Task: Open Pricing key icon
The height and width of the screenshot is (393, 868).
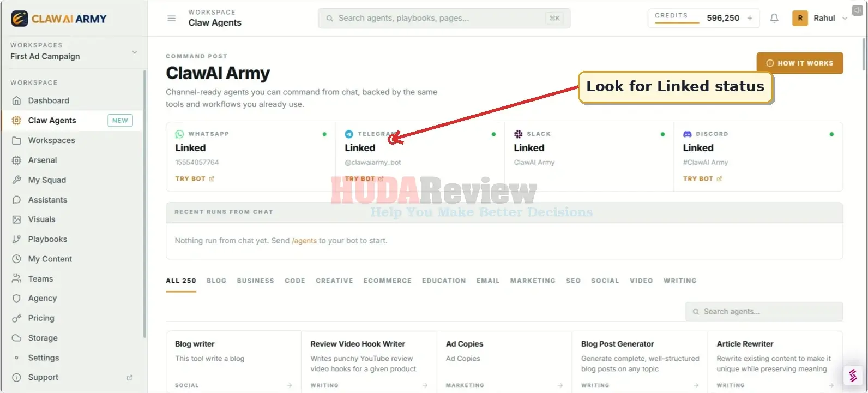Action: (17, 318)
